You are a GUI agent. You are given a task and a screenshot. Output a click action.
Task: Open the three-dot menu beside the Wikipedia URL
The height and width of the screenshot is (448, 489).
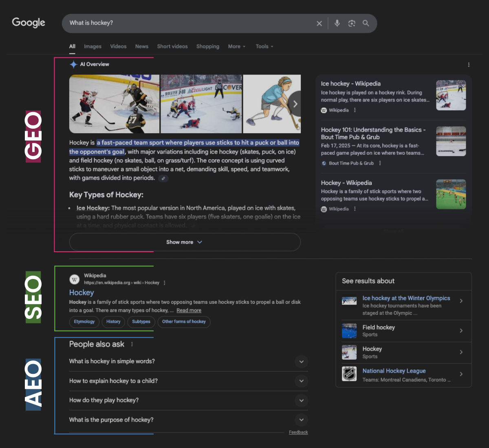click(x=164, y=283)
